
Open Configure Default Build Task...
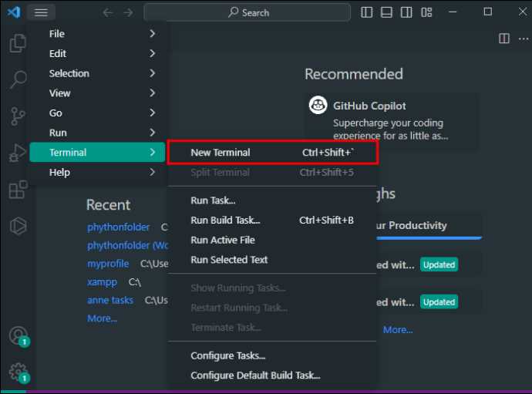pos(272,375)
